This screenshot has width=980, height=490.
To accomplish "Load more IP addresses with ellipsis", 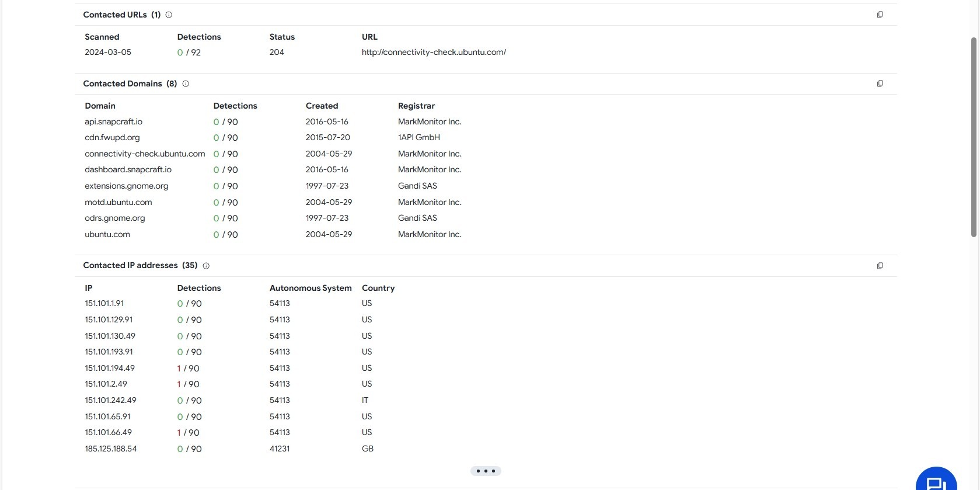I will click(x=486, y=471).
